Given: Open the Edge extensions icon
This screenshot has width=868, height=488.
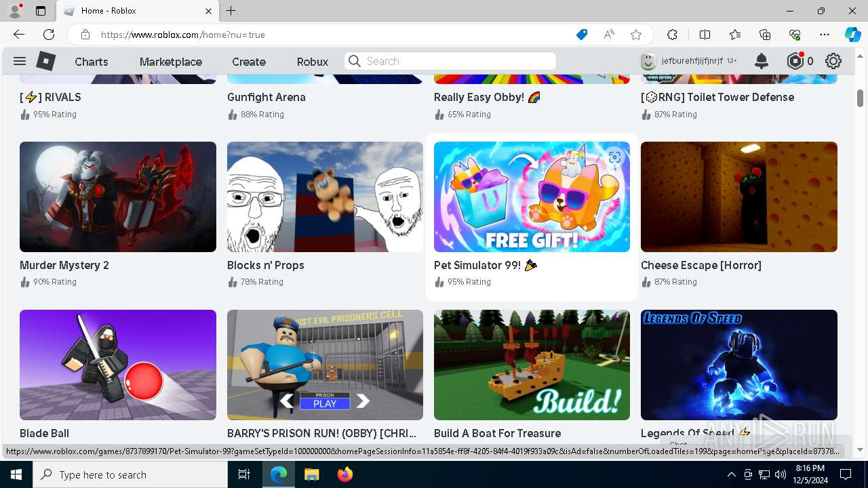Looking at the screenshot, I should coord(672,35).
